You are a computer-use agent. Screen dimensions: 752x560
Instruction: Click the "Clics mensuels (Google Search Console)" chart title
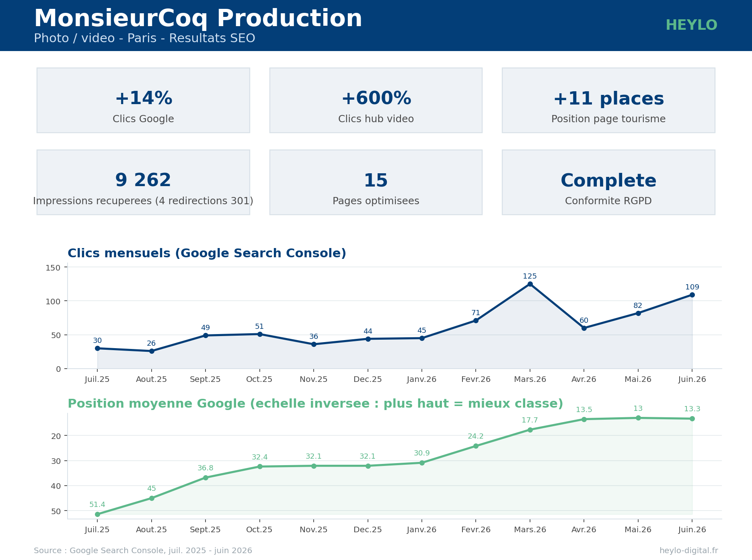207,253
